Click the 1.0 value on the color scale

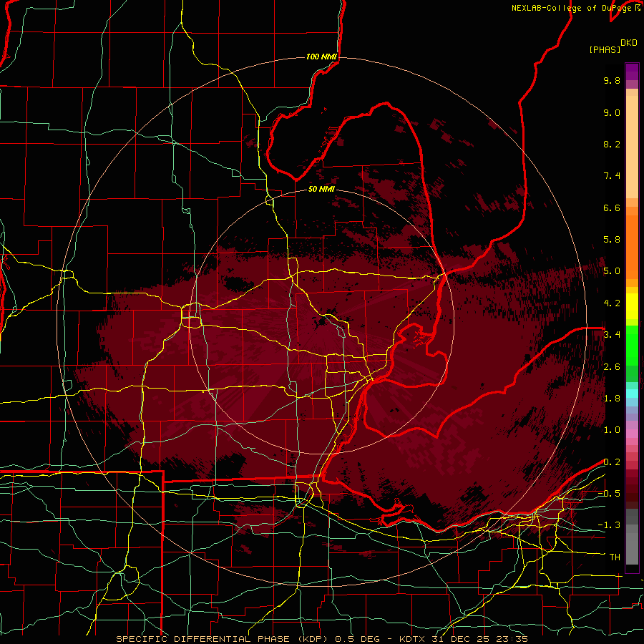click(612, 430)
